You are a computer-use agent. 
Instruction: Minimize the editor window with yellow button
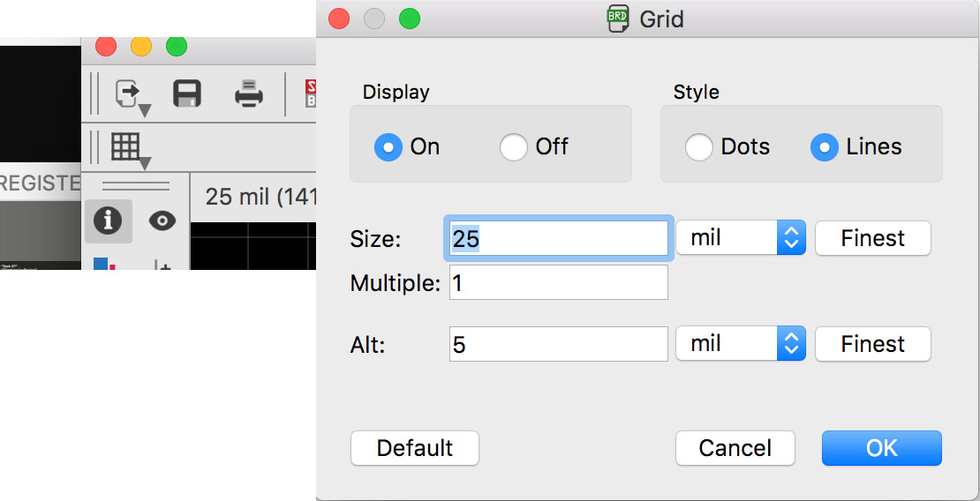140,46
